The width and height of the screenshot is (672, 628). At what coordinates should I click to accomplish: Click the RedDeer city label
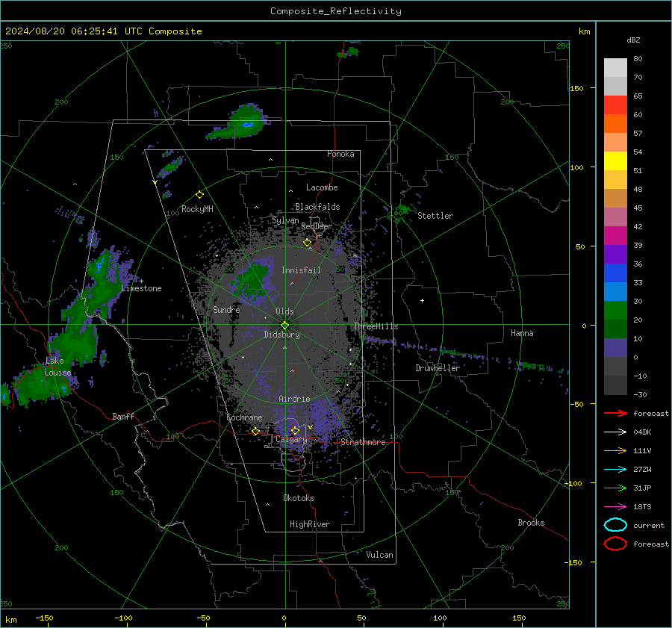pos(317,226)
